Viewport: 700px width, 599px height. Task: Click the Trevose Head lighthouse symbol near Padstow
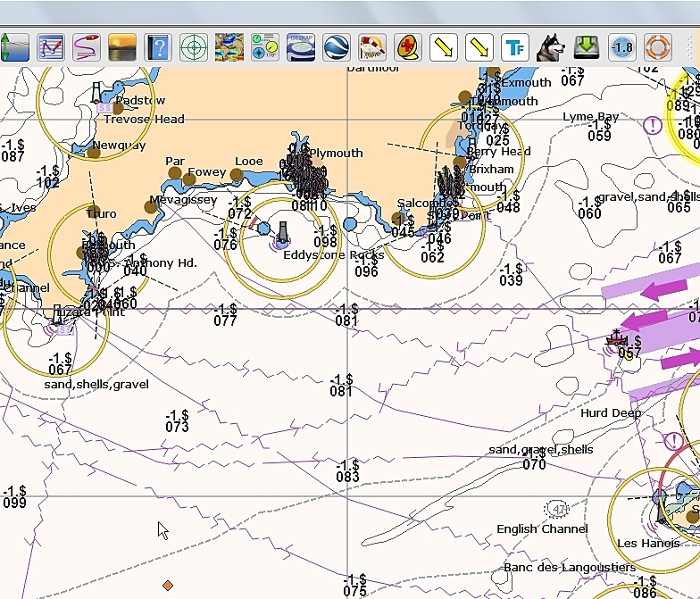click(x=96, y=93)
